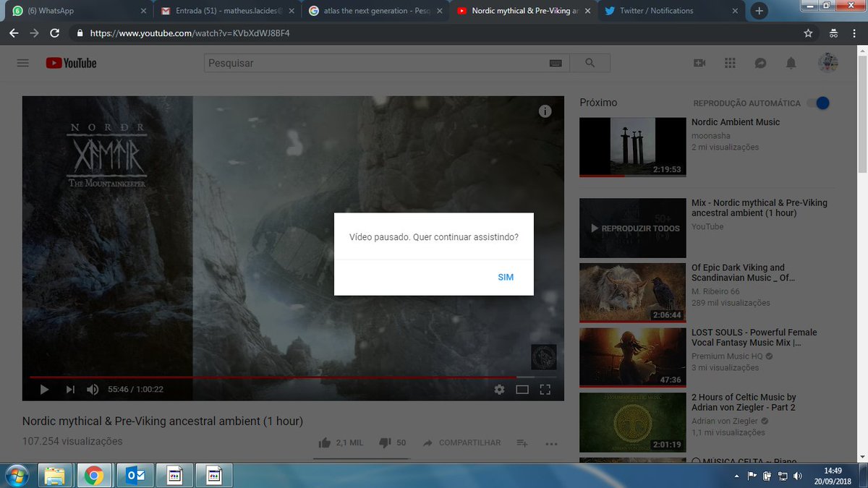
Task: Switch to the WhatsApp browser tab
Action: [x=76, y=11]
